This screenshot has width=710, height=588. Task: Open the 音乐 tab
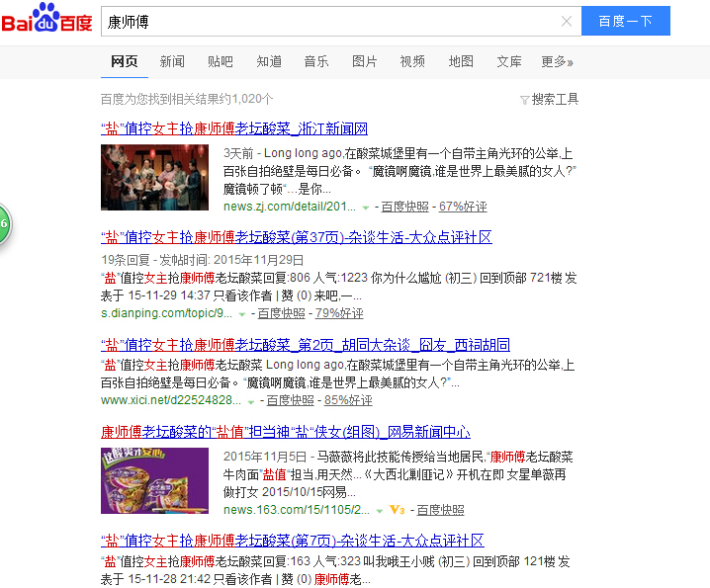tap(316, 61)
